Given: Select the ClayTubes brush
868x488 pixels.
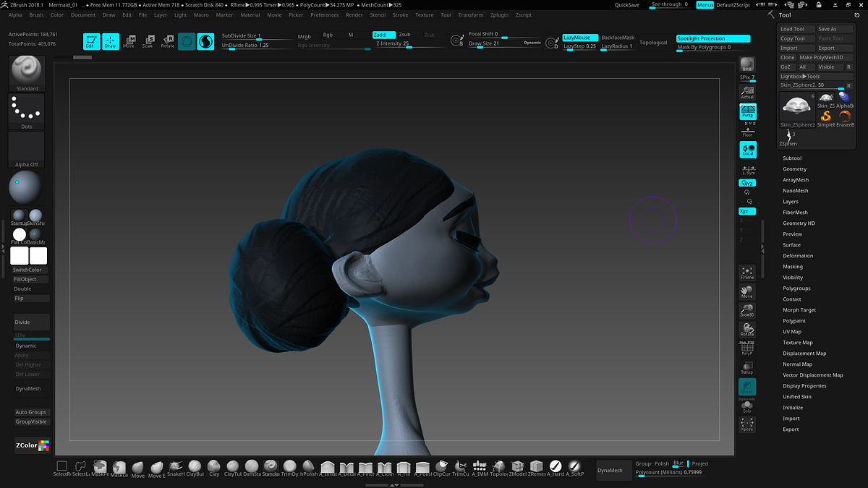Looking at the screenshot, I should (x=233, y=468).
